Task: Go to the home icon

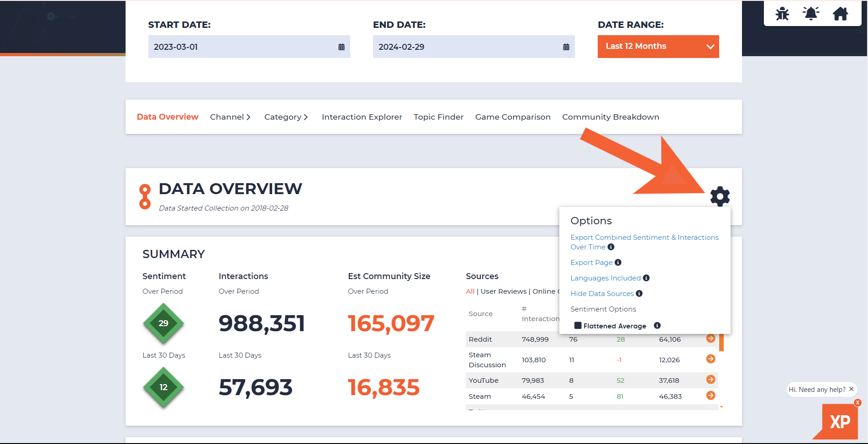Action: pyautogui.click(x=840, y=14)
